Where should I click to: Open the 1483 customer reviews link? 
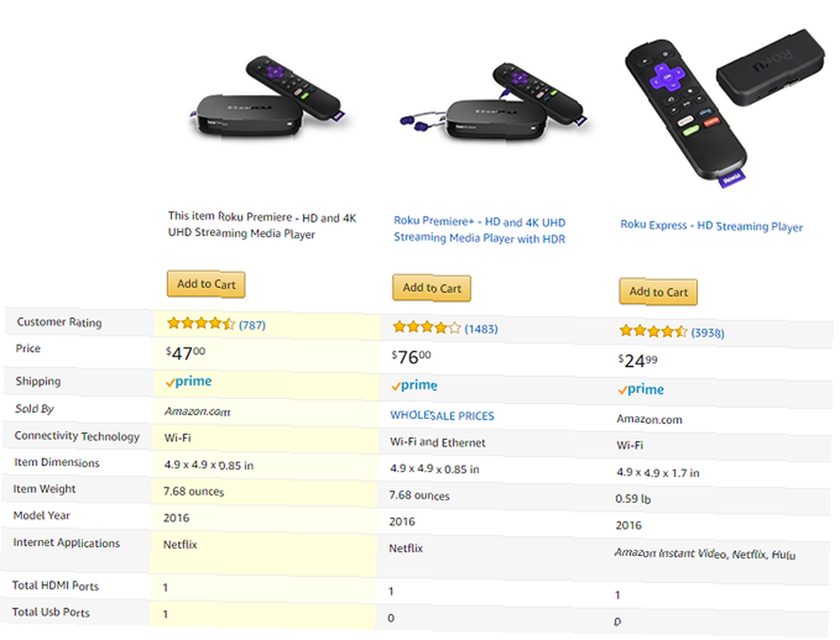tap(481, 329)
